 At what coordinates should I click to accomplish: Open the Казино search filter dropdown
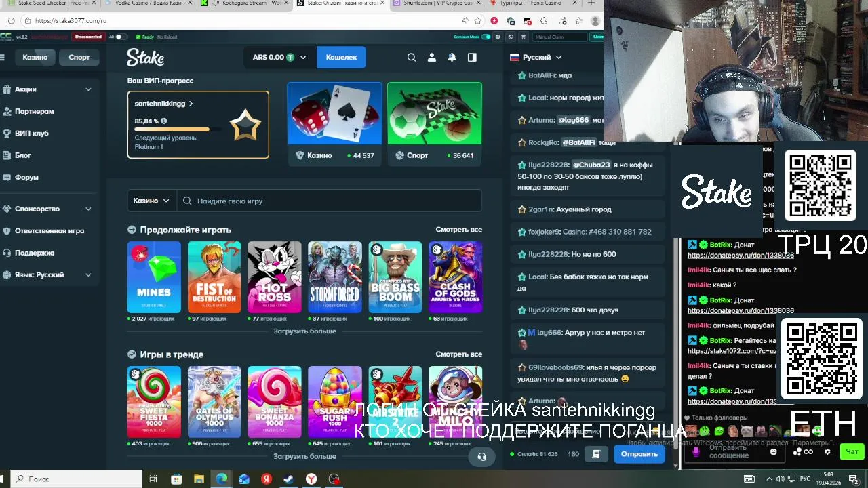click(152, 201)
